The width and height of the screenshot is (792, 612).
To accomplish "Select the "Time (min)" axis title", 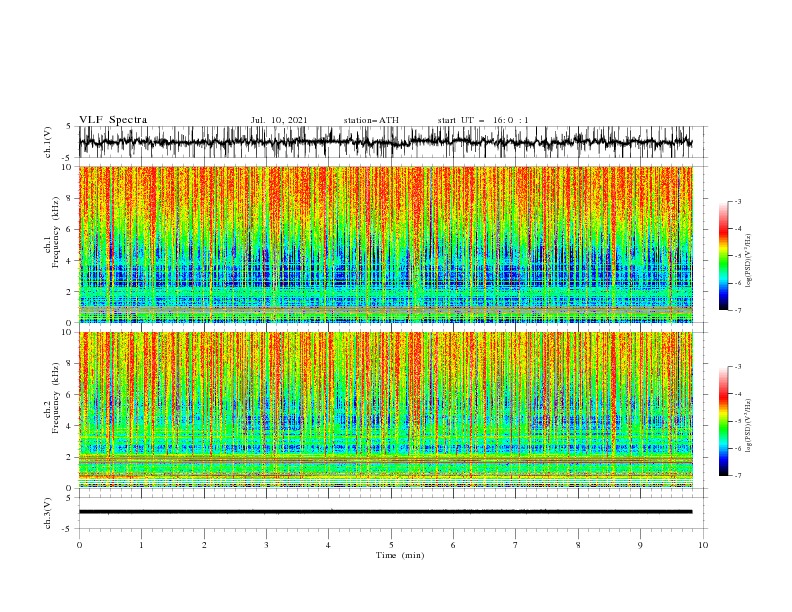I will point(400,555).
